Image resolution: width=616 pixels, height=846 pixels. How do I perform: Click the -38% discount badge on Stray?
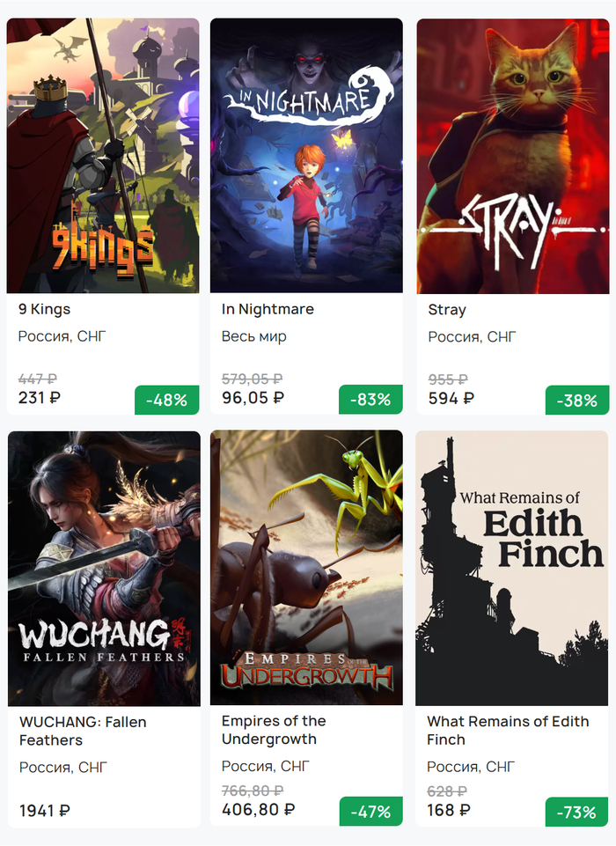577,401
